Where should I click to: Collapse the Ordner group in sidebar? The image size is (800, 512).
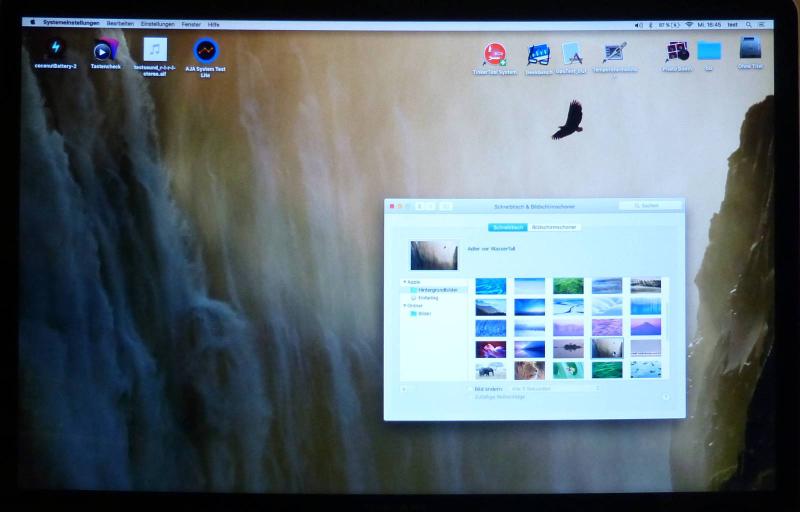(405, 305)
